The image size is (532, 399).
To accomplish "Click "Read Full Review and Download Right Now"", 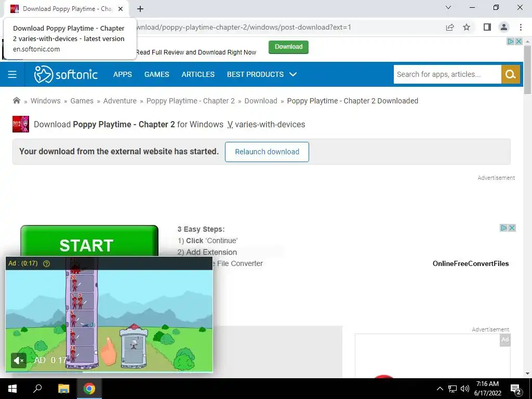I will pos(196,52).
